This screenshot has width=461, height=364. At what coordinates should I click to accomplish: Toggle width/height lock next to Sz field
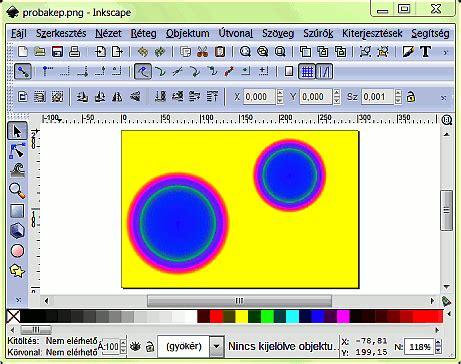(411, 97)
